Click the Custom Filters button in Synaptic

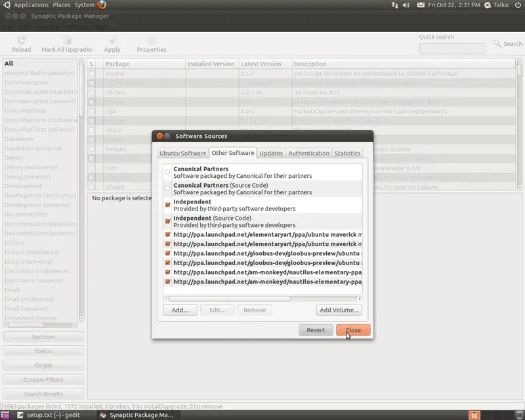click(43, 379)
